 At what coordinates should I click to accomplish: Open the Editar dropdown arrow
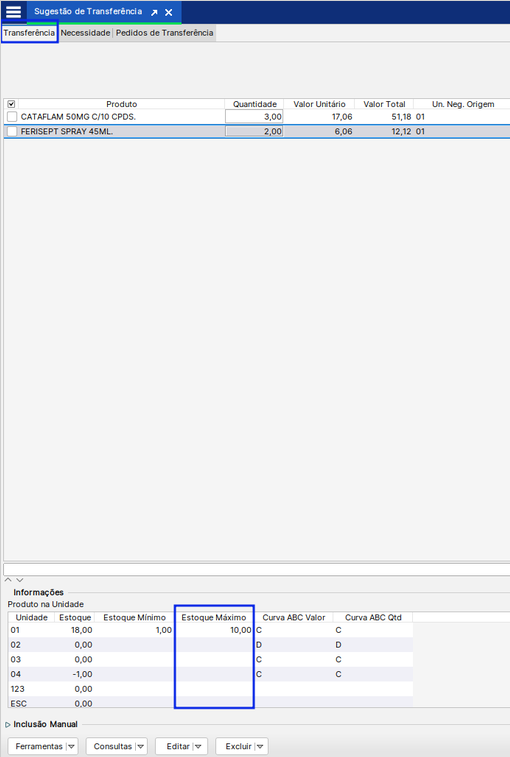pos(198,746)
